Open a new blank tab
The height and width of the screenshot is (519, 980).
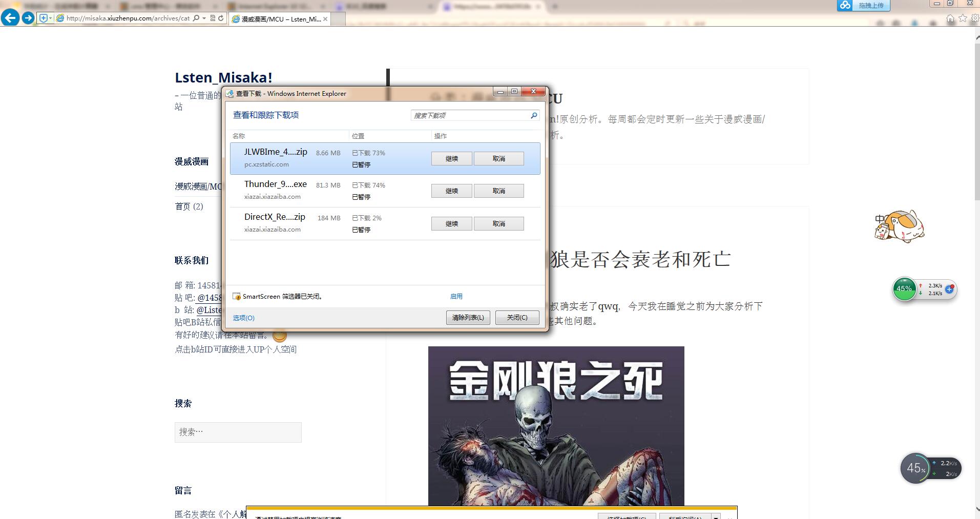tap(338, 19)
